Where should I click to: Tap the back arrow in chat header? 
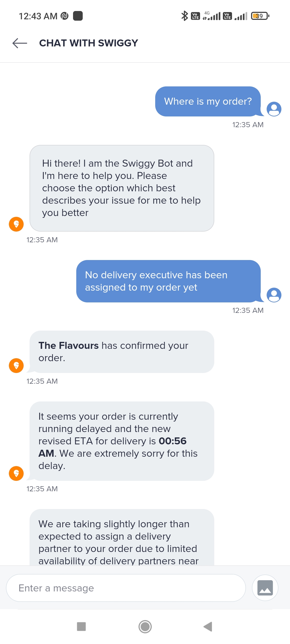tap(20, 43)
